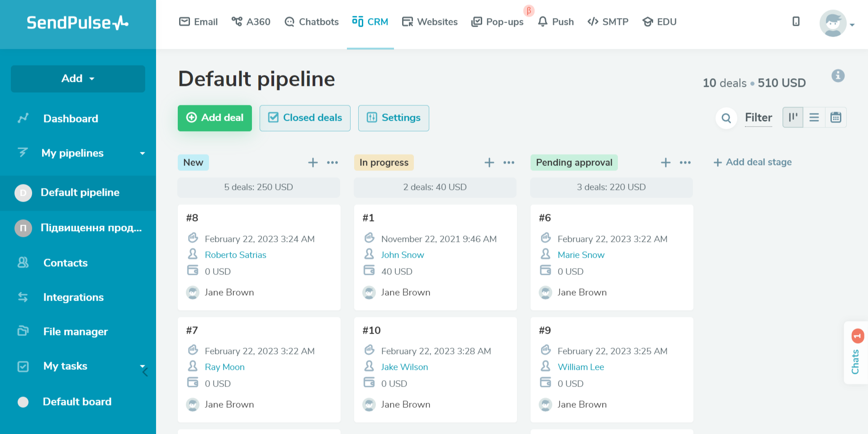Click the Dashboard chart icon
The height and width of the screenshot is (434, 868).
[x=23, y=118]
